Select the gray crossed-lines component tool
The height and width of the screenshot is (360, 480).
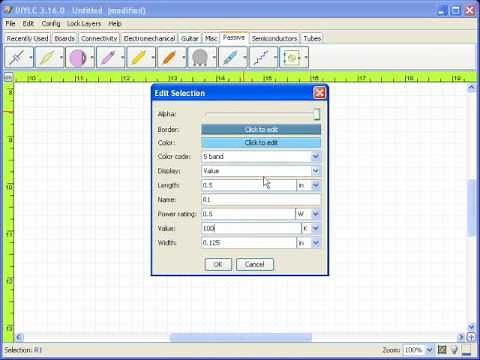pos(17,57)
